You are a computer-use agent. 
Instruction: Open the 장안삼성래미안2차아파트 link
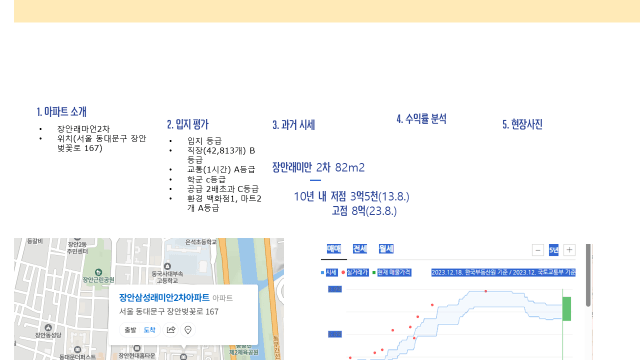tap(164, 298)
